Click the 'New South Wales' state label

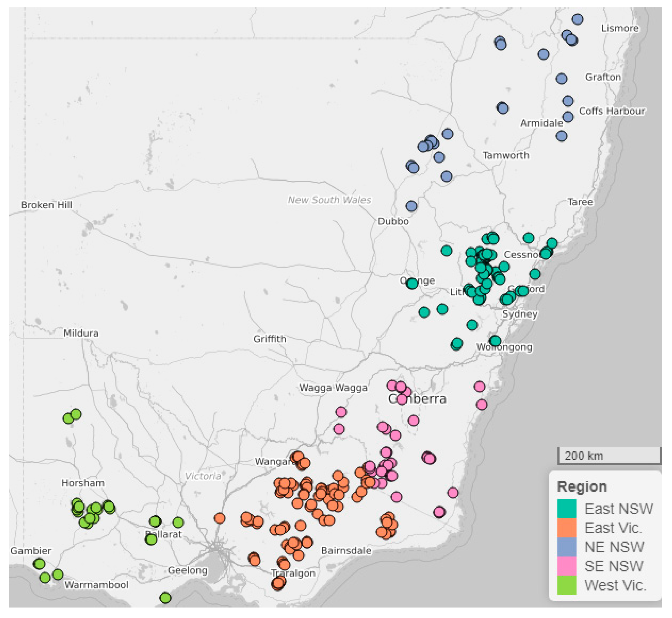pyautogui.click(x=329, y=200)
